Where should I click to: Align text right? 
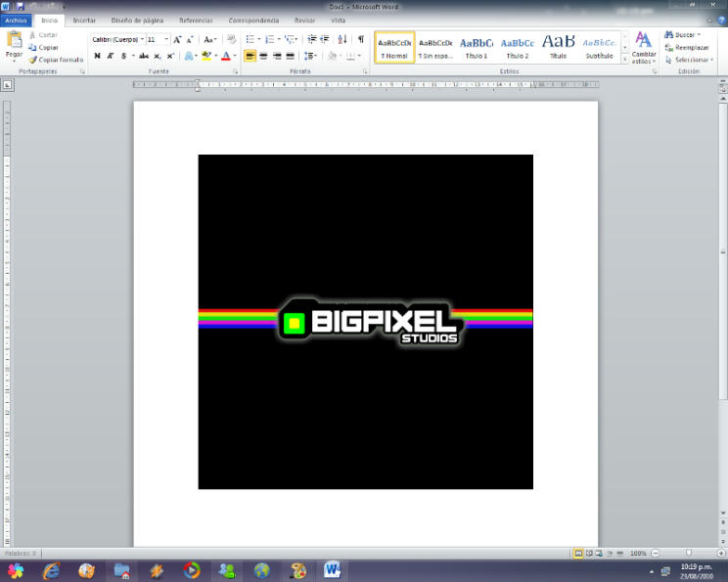pyautogui.click(x=277, y=56)
